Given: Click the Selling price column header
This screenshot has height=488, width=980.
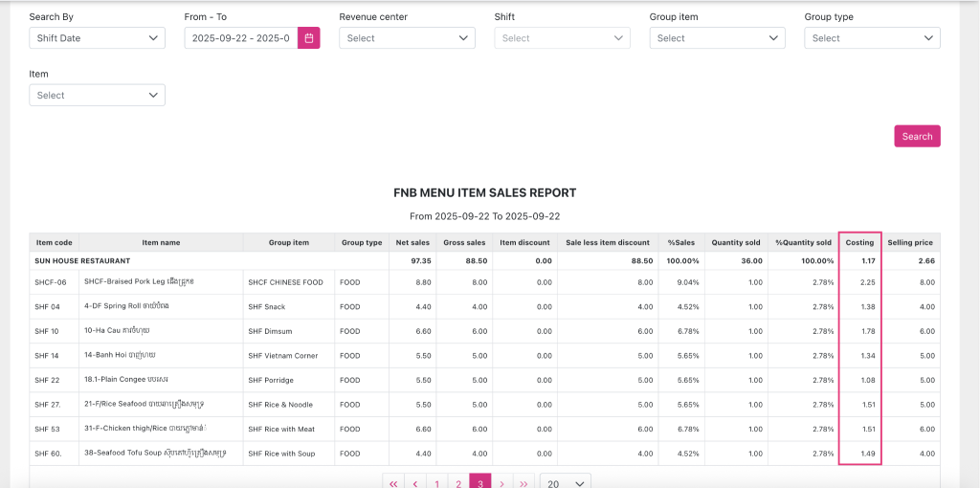Looking at the screenshot, I should click(x=910, y=243).
